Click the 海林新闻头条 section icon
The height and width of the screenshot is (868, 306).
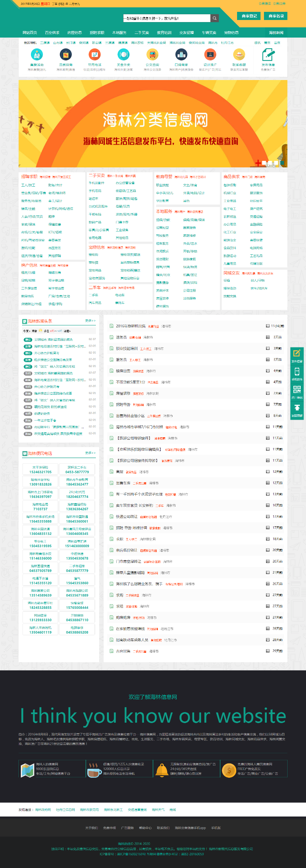[24, 321]
